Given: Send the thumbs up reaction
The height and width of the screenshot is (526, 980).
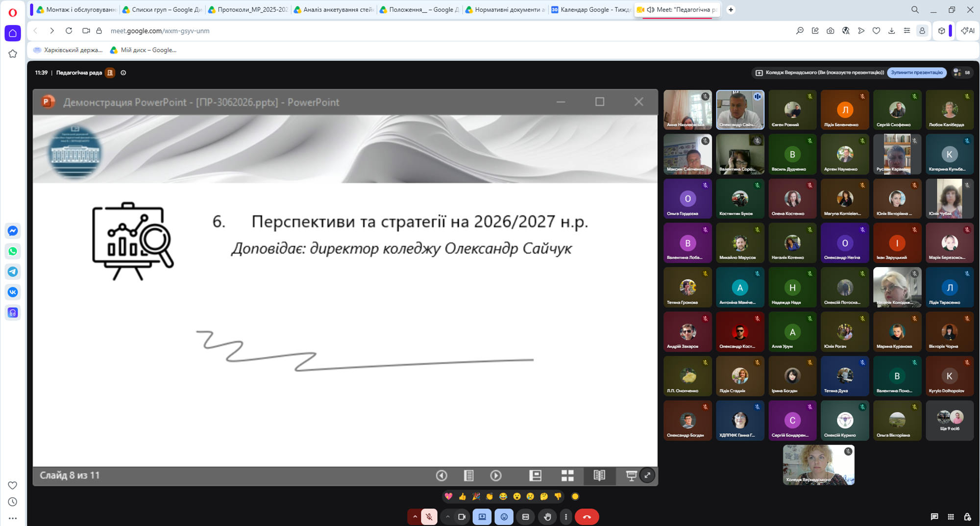Looking at the screenshot, I should click(462, 497).
